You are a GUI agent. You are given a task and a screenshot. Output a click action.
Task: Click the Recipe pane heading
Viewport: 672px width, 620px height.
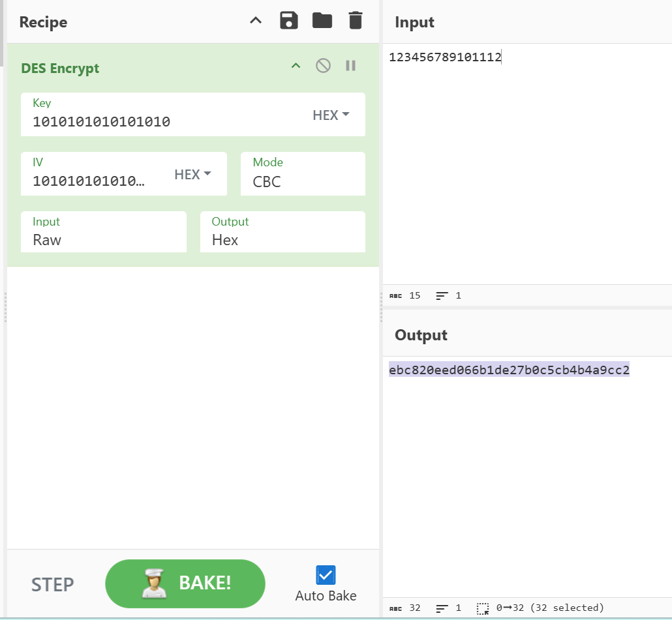point(43,22)
